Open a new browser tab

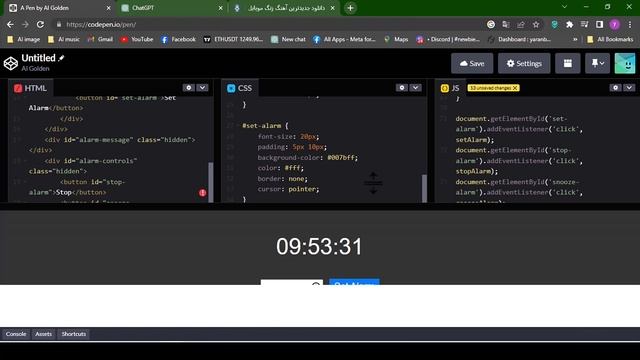(350, 8)
